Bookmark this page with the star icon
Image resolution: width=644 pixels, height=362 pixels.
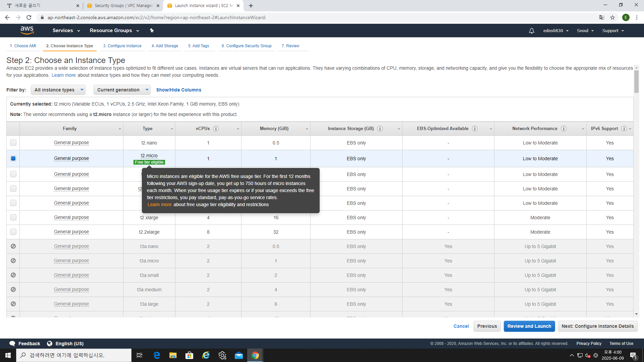(612, 17)
